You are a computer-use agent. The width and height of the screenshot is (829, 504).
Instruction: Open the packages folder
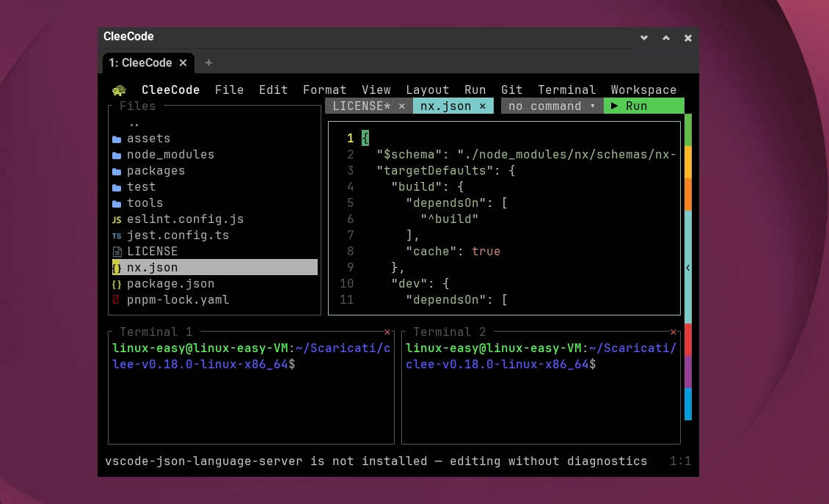tap(149, 171)
